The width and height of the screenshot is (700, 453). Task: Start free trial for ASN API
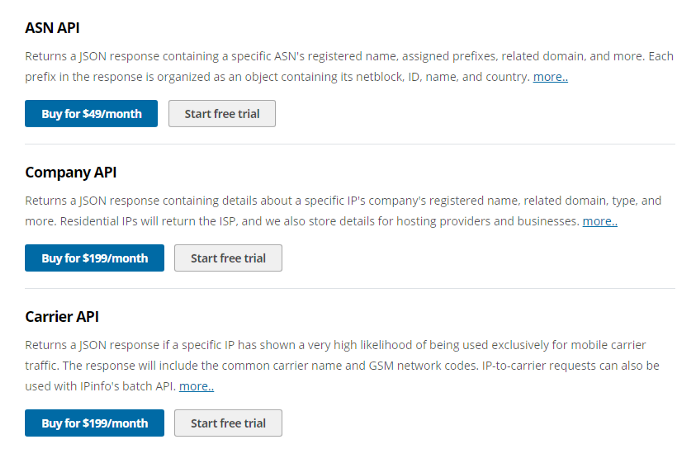[x=222, y=114]
